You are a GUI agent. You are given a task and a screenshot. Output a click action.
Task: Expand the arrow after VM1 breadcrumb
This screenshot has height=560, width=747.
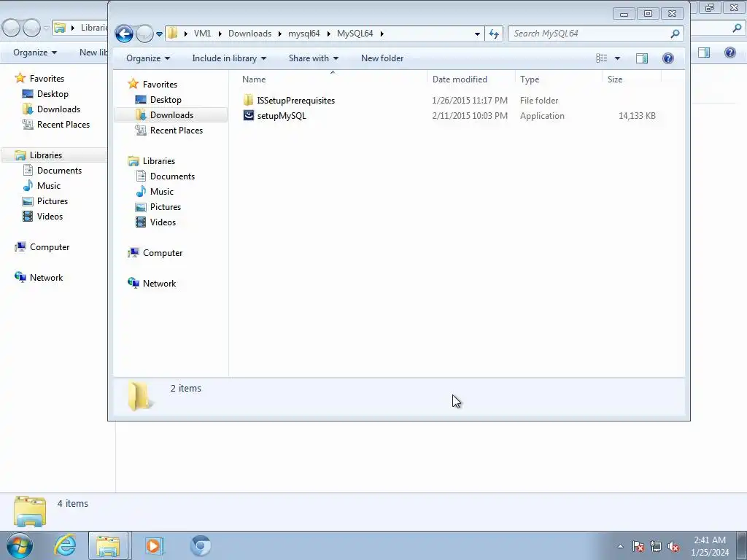click(220, 34)
